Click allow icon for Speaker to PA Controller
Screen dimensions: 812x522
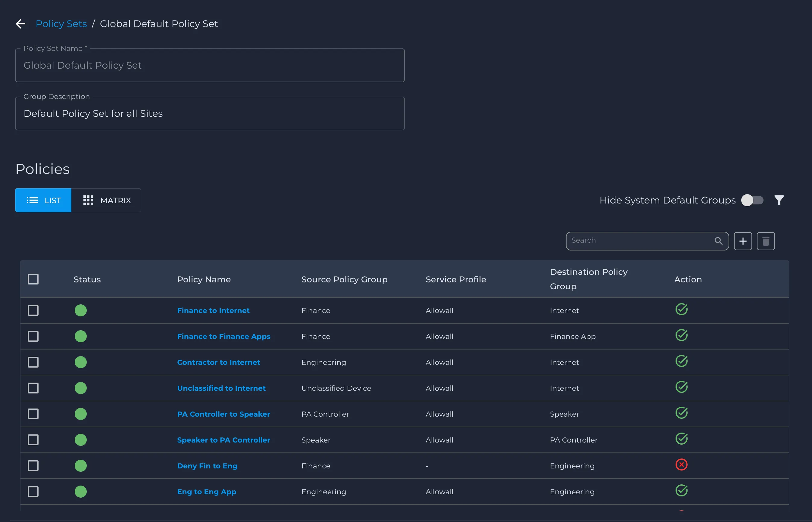pos(681,439)
